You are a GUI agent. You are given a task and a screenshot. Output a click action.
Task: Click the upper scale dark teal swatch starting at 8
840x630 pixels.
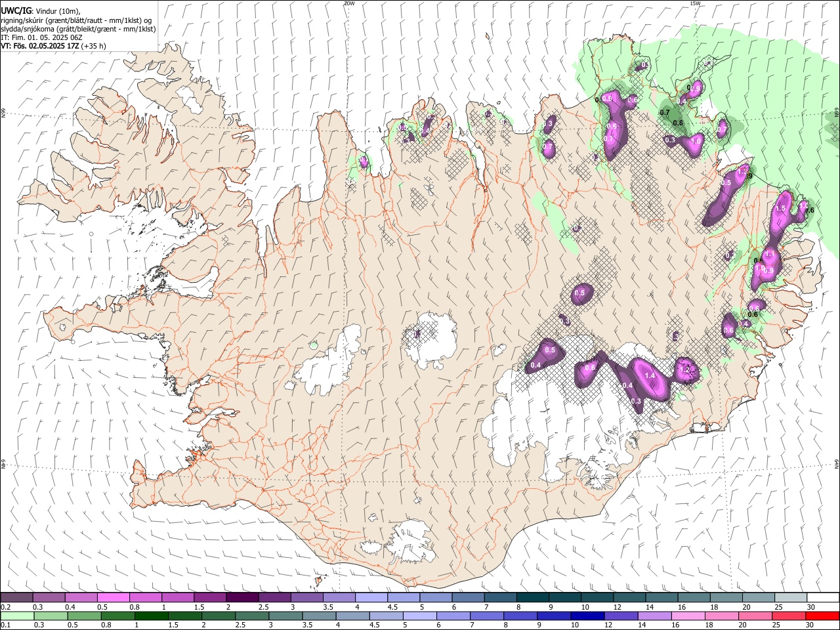coord(533,598)
